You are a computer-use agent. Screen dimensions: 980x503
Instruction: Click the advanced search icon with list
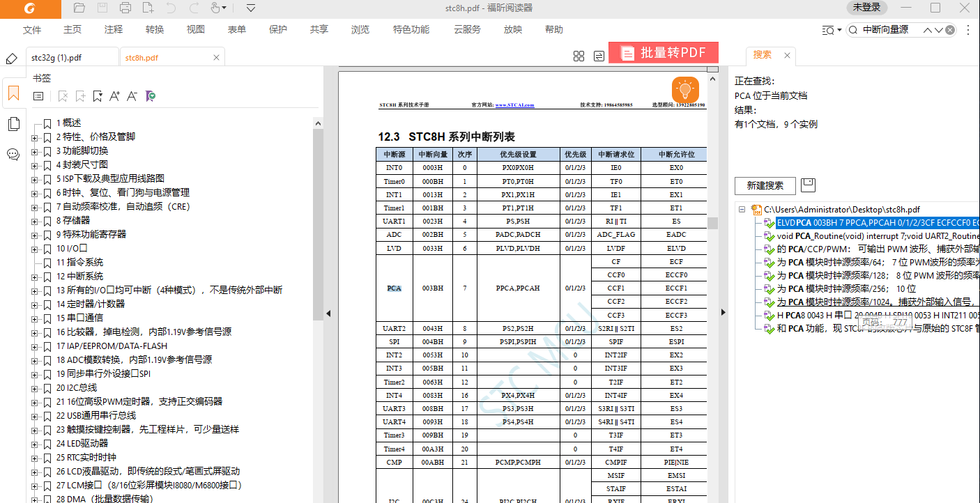[828, 30]
